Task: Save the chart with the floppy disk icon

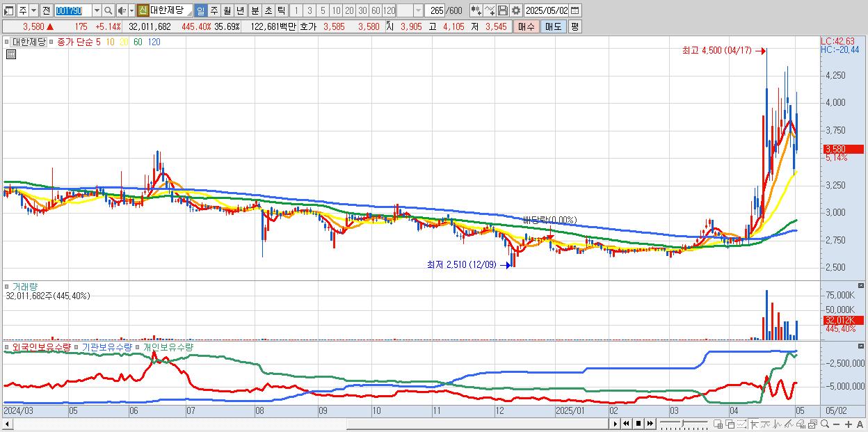Action: [503, 10]
